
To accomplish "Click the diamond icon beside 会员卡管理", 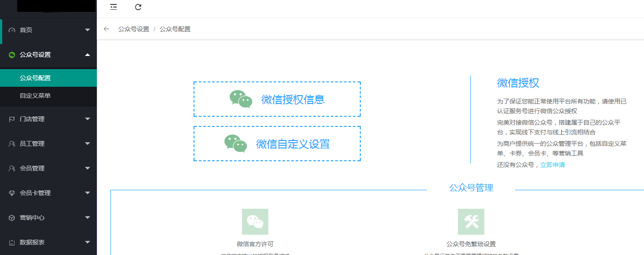I will (x=12, y=193).
